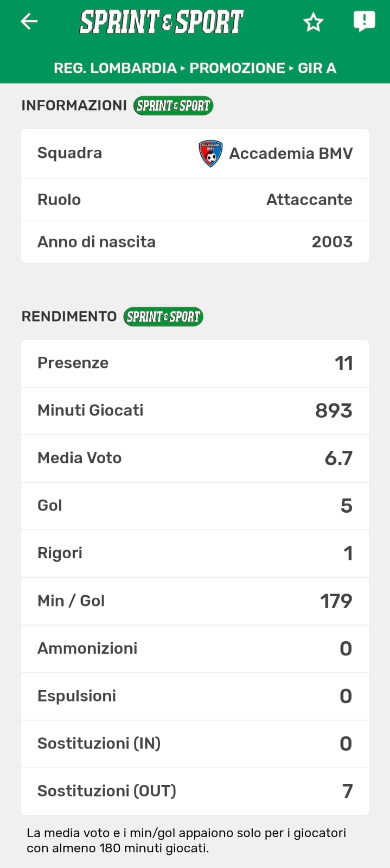Screen dimensions: 390x868
Task: Tap the Media Voto row
Action: [195, 458]
